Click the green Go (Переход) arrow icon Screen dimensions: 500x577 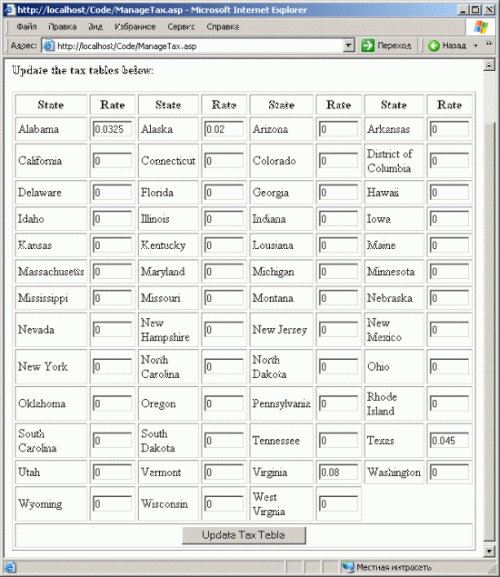click(x=367, y=46)
